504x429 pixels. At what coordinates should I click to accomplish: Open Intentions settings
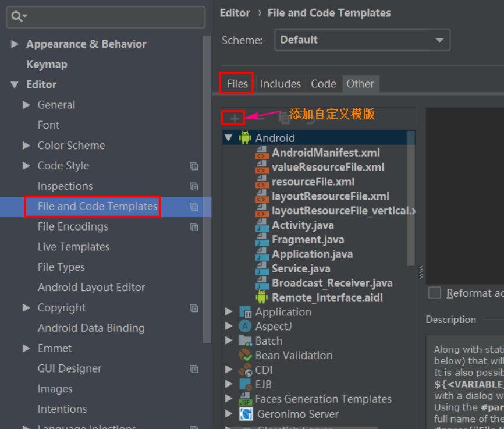tap(62, 409)
